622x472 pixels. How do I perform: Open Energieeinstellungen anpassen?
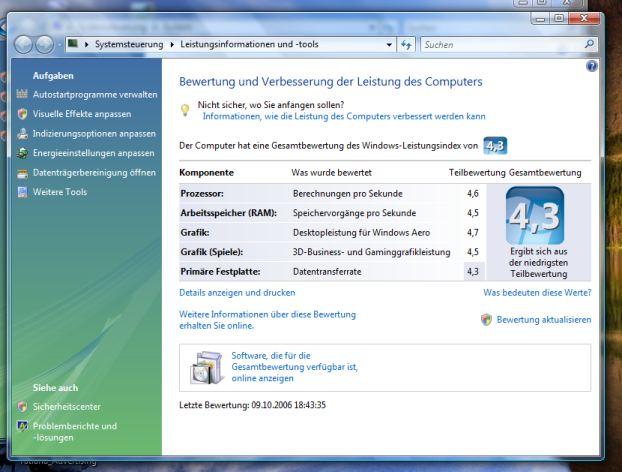[93, 153]
